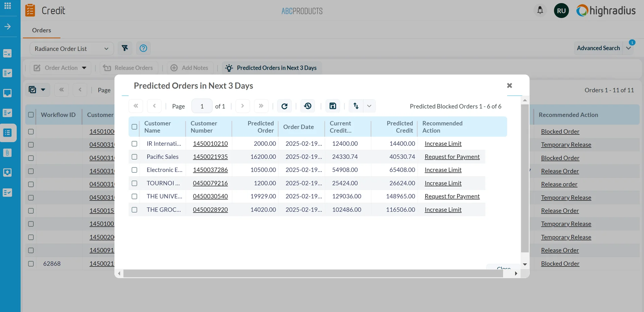The image size is (644, 312).
Task: Click the clear filter icon
Action: [125, 48]
